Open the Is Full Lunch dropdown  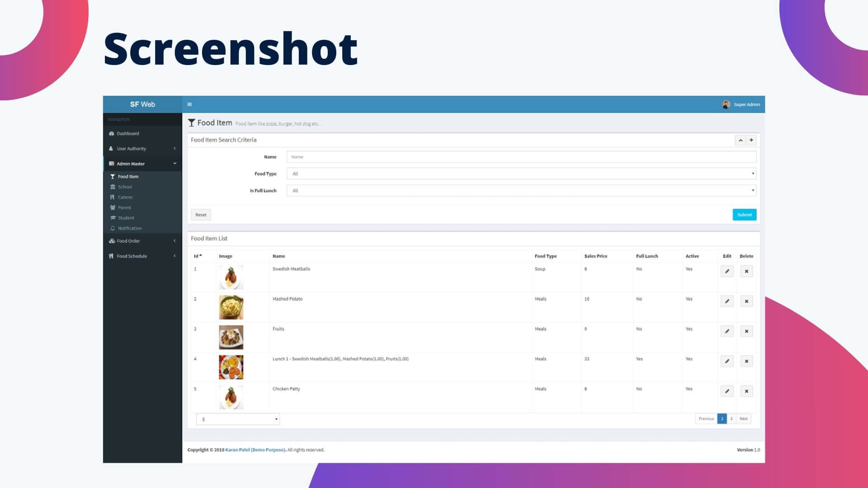pyautogui.click(x=521, y=191)
